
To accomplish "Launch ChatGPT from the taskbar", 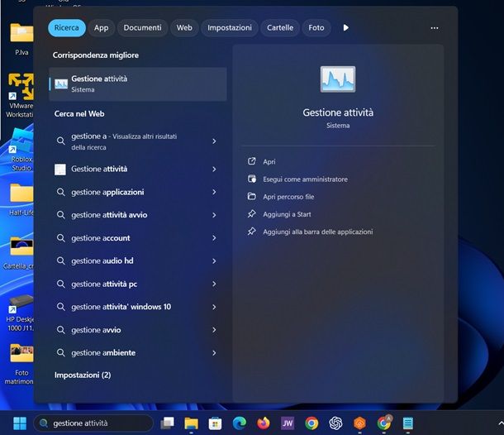I will pos(335,423).
